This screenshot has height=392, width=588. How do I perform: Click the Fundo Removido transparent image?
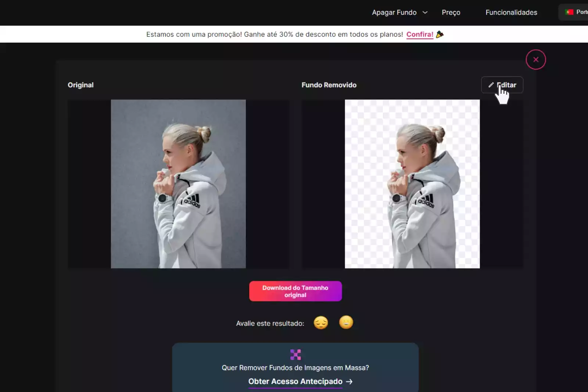tap(412, 183)
